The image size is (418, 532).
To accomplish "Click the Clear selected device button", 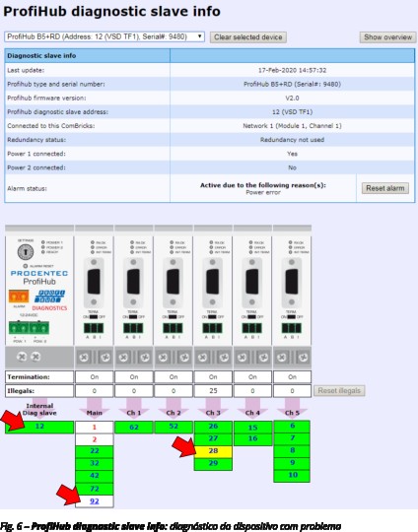I will 248,37.
